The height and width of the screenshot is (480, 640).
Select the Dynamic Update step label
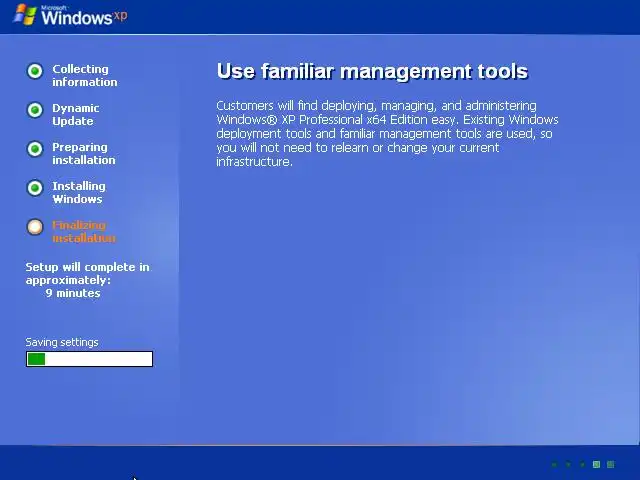click(76, 115)
